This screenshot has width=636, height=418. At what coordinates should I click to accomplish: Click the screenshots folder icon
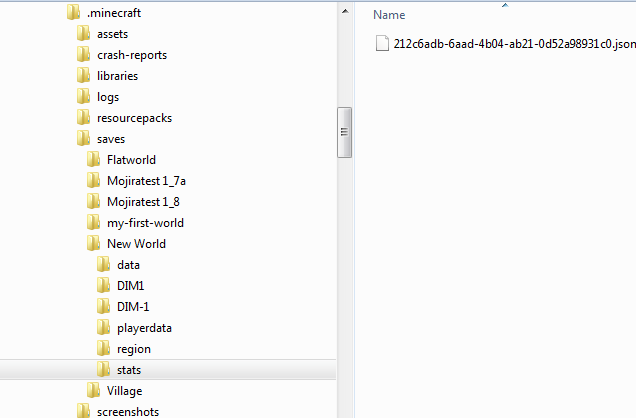click(84, 411)
